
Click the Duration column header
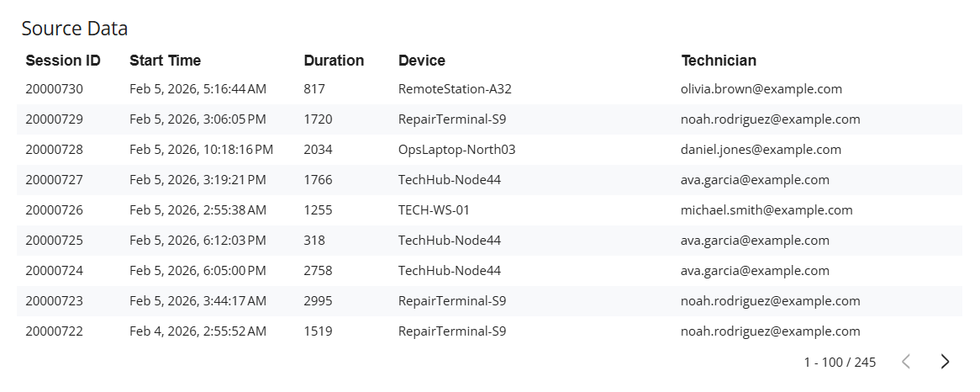tap(334, 61)
